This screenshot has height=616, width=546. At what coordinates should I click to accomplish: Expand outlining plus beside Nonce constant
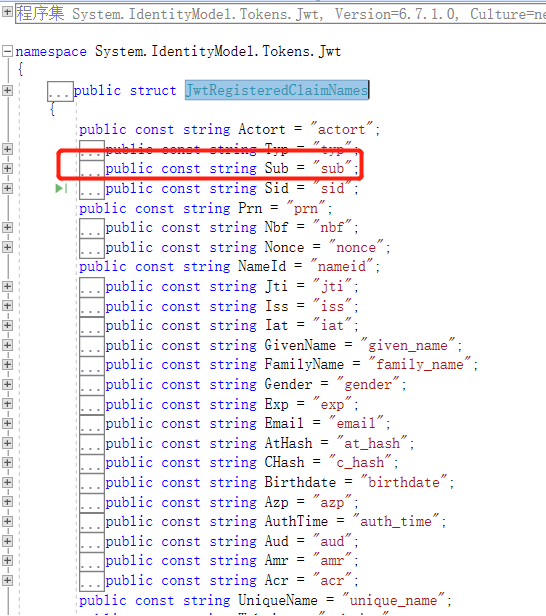(x=7, y=247)
